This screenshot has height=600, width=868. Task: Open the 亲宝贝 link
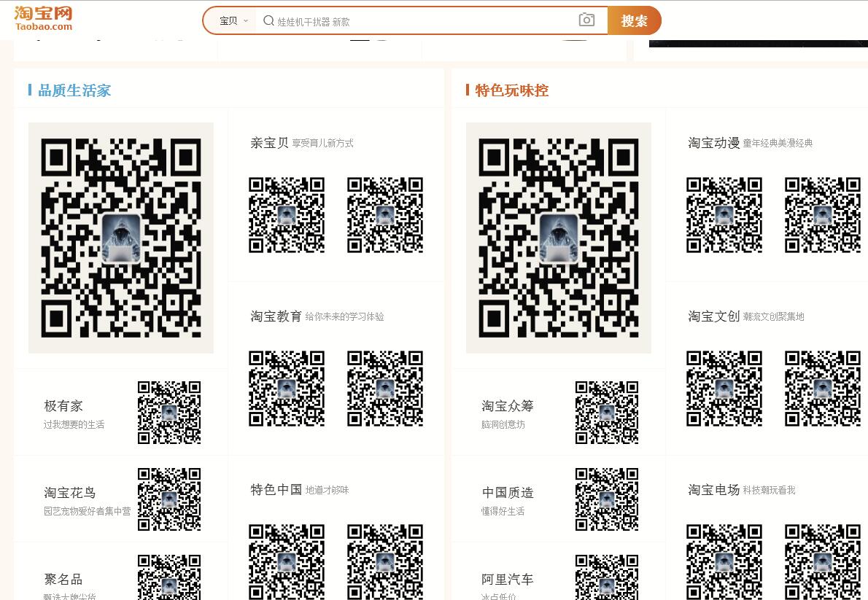[269, 143]
